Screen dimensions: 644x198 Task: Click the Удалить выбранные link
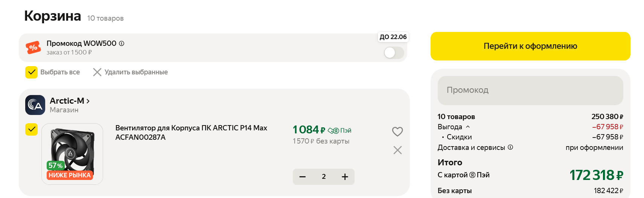coord(136,72)
